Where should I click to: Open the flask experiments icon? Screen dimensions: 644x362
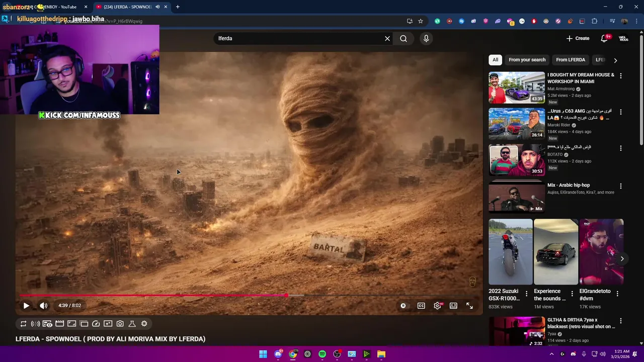[132, 324]
